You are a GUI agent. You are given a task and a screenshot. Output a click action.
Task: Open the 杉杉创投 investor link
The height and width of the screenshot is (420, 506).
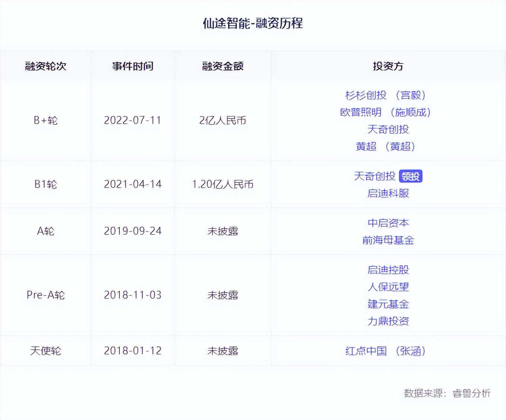point(365,96)
